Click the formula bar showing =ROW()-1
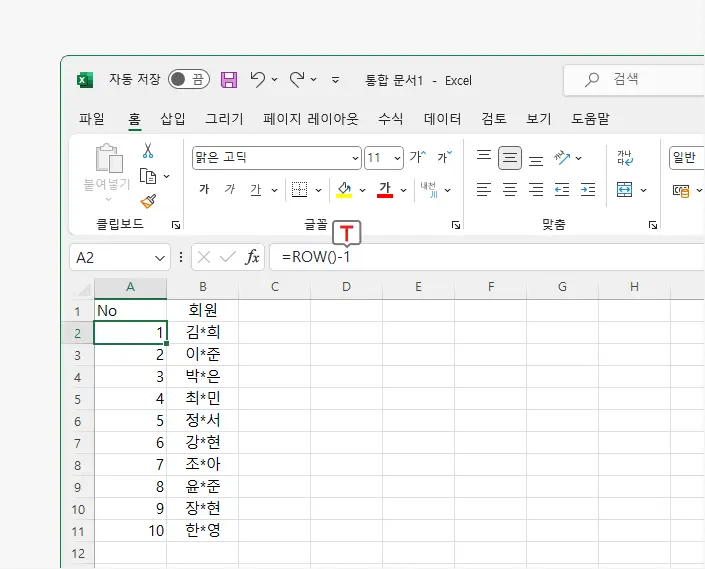 486,257
